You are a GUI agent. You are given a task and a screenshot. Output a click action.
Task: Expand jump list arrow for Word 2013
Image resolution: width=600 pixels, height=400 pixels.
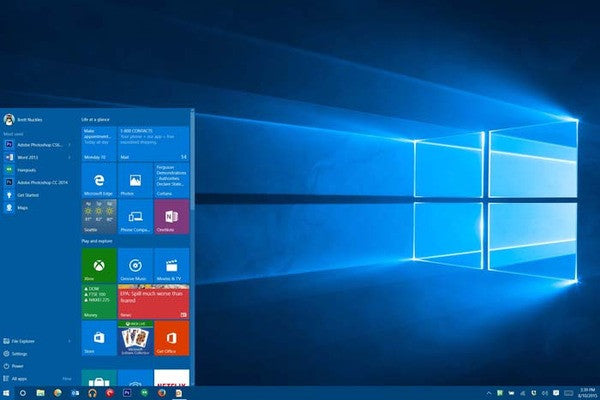(69, 157)
